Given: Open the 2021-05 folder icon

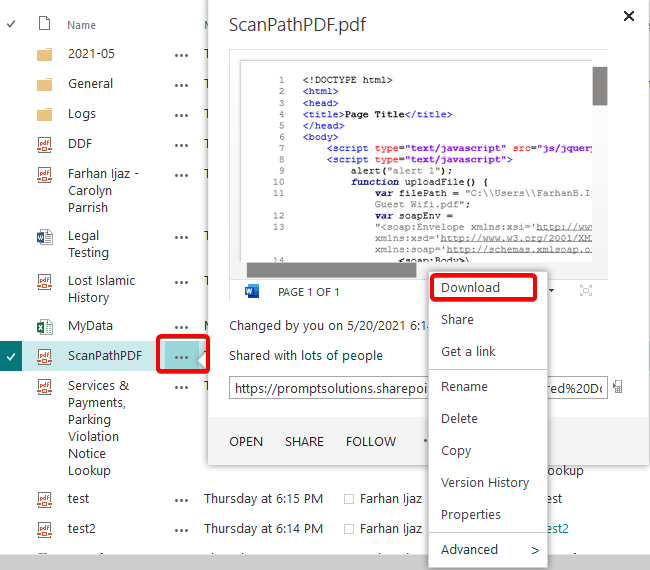Looking at the screenshot, I should point(44,54).
